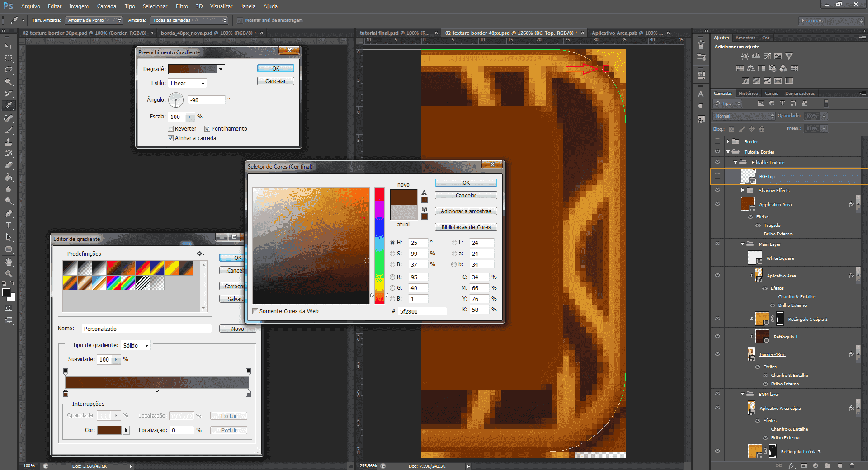
Task: Open Bibliotecas de Cores
Action: (466, 227)
